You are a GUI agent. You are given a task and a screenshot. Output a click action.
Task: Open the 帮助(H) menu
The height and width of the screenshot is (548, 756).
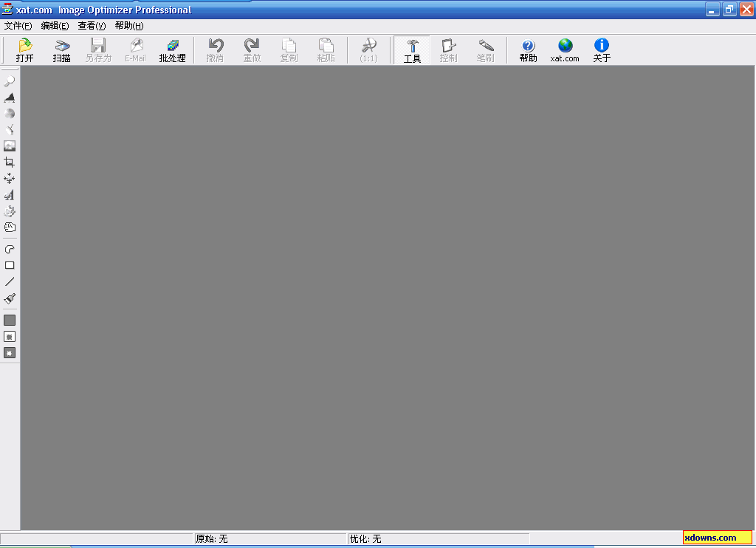coord(129,26)
